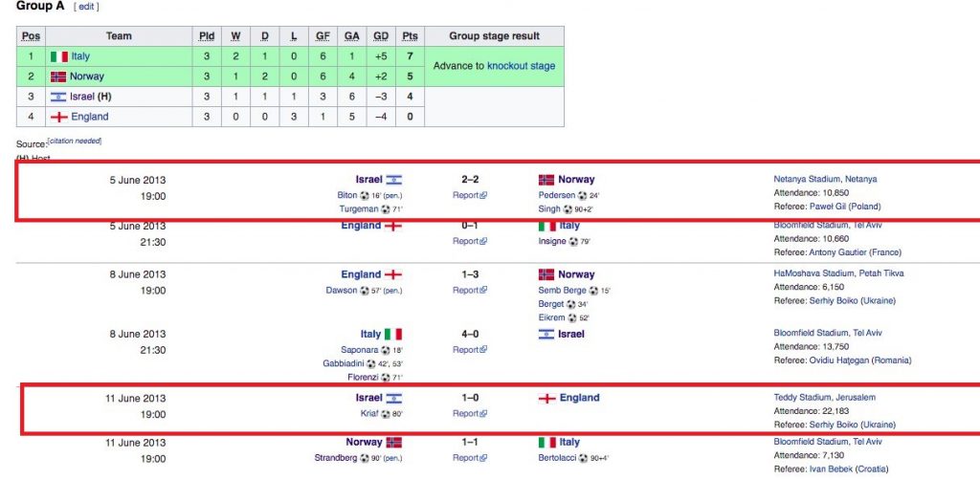Open Gabbiadini player link
The image size is (980, 480).
tap(344, 363)
